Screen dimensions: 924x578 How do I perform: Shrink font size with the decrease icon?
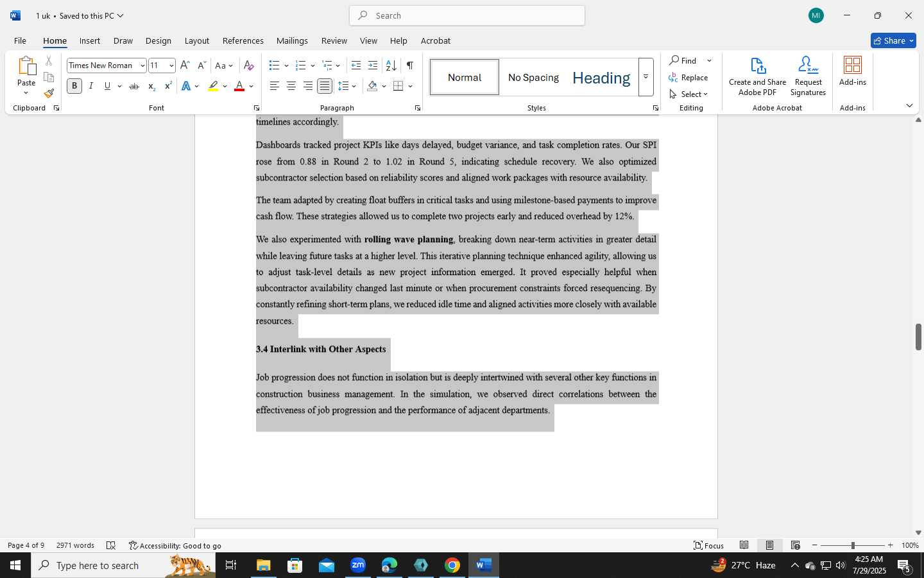tap(201, 66)
